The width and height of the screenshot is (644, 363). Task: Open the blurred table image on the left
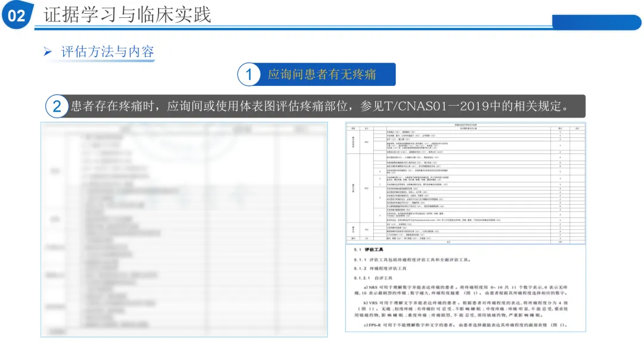pyautogui.click(x=184, y=229)
